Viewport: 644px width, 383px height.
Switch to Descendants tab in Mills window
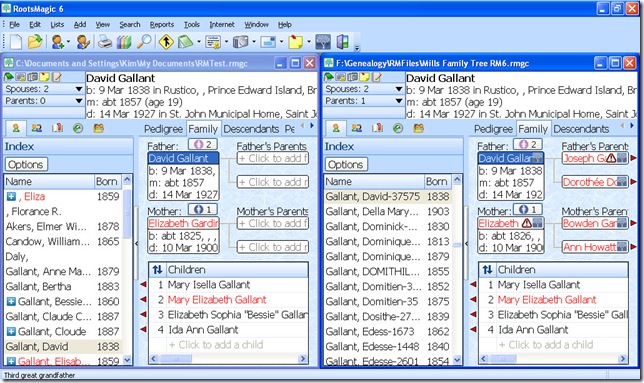(581, 129)
